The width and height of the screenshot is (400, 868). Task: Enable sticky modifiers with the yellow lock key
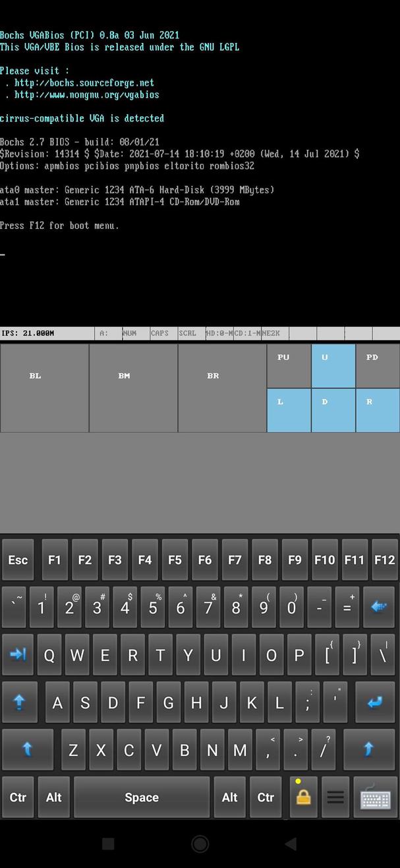click(x=302, y=797)
